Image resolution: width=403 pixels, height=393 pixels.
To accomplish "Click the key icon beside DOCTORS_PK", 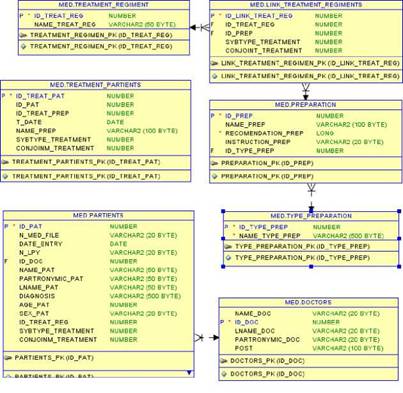I will pyautogui.click(x=224, y=361).
